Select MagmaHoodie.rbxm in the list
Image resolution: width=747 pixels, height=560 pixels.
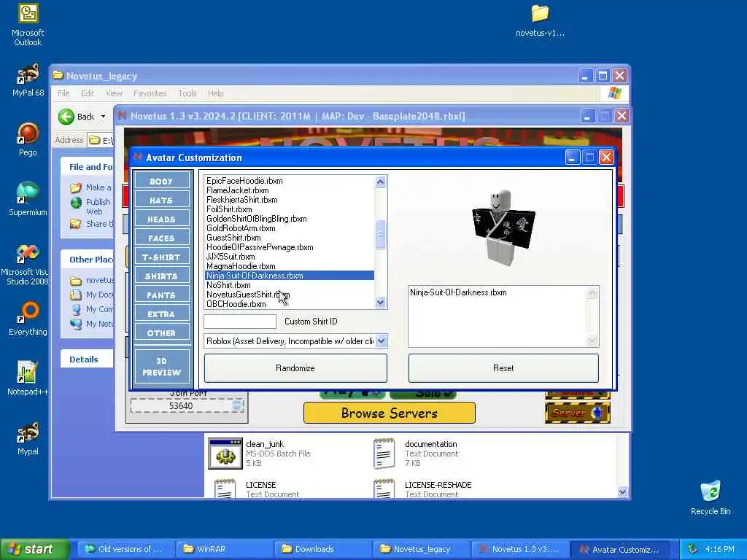(241, 266)
